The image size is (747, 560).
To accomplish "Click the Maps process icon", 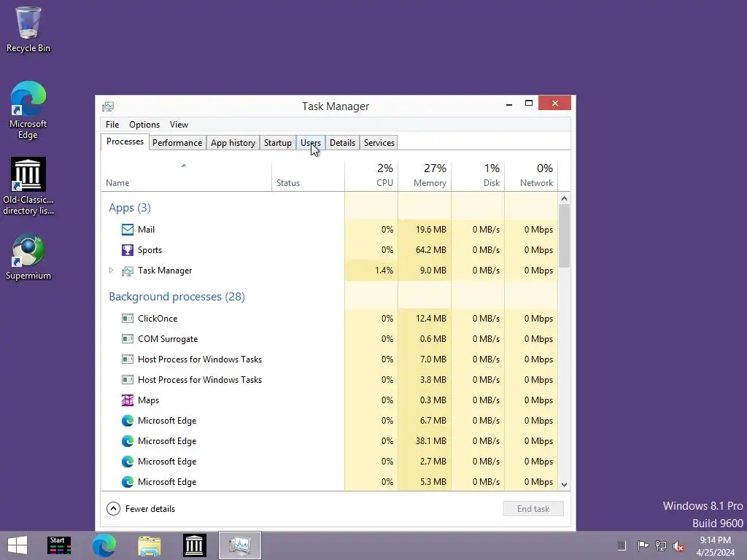I will [x=127, y=400].
